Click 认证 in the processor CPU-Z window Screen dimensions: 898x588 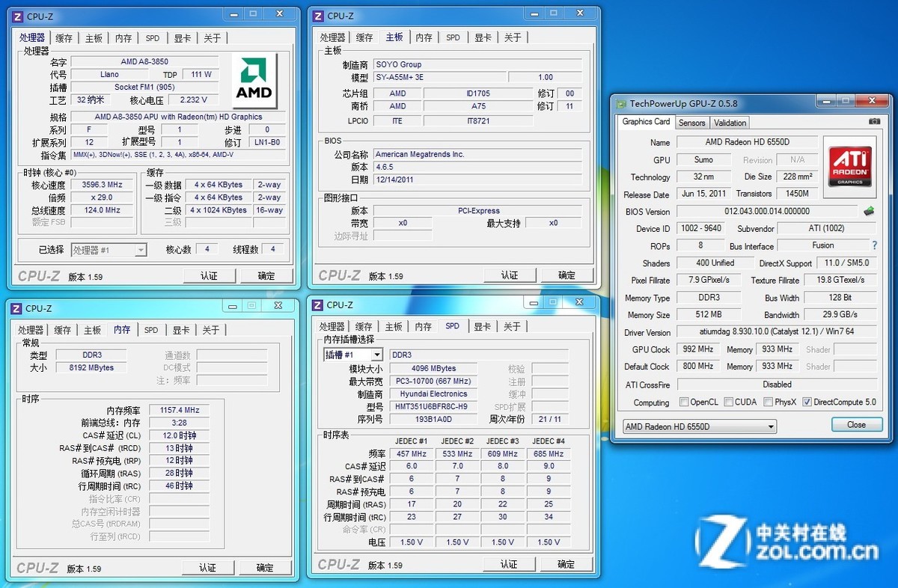click(x=209, y=276)
